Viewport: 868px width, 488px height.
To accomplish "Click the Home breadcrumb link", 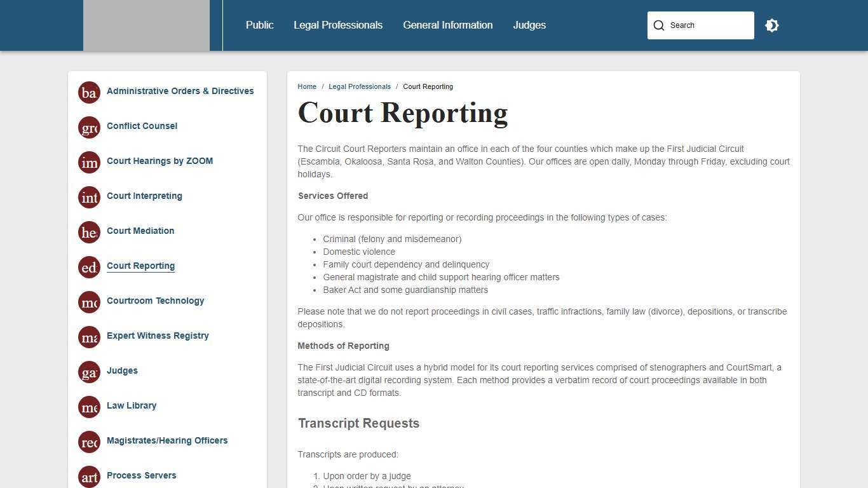I will click(x=307, y=86).
